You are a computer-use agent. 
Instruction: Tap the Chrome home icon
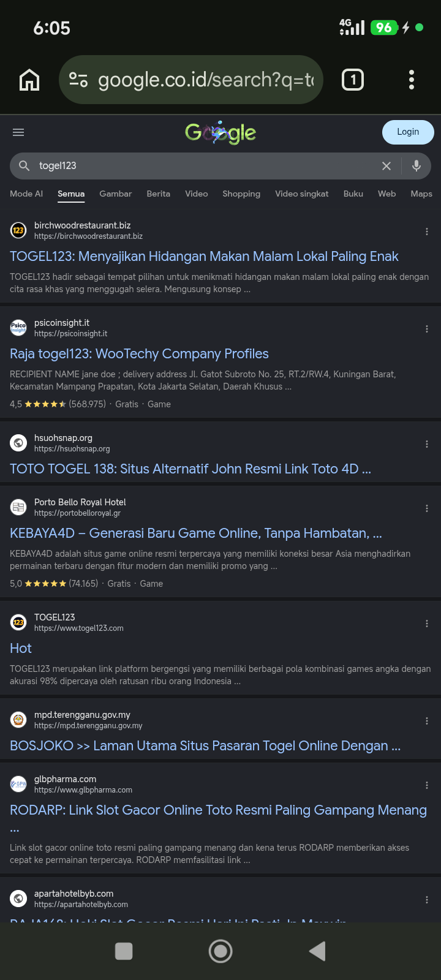click(29, 80)
